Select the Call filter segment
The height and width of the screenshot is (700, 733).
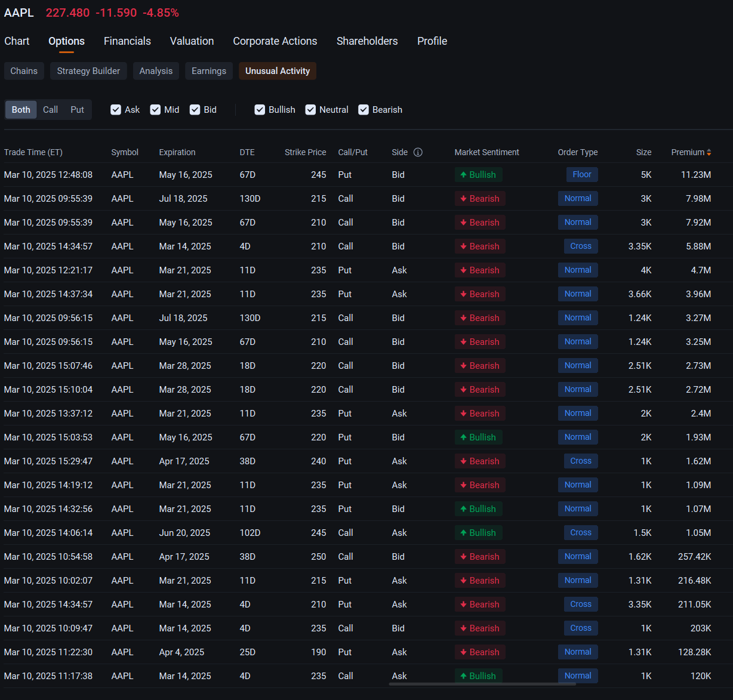51,110
